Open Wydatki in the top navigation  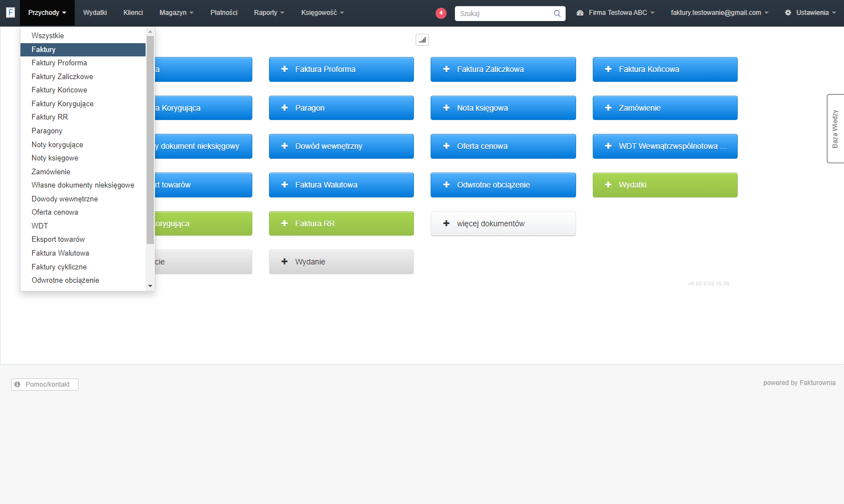[95, 13]
